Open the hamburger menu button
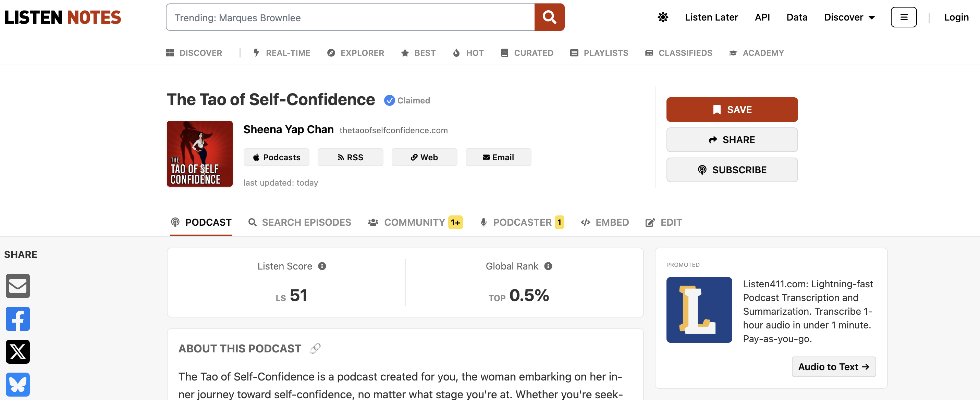The image size is (980, 400). [x=904, y=17]
